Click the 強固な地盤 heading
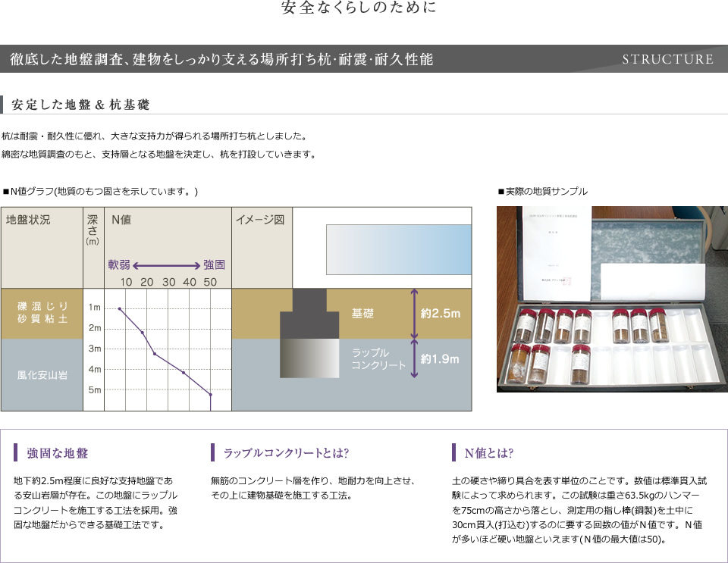Screen dimensions: 728x563 (x=58, y=453)
